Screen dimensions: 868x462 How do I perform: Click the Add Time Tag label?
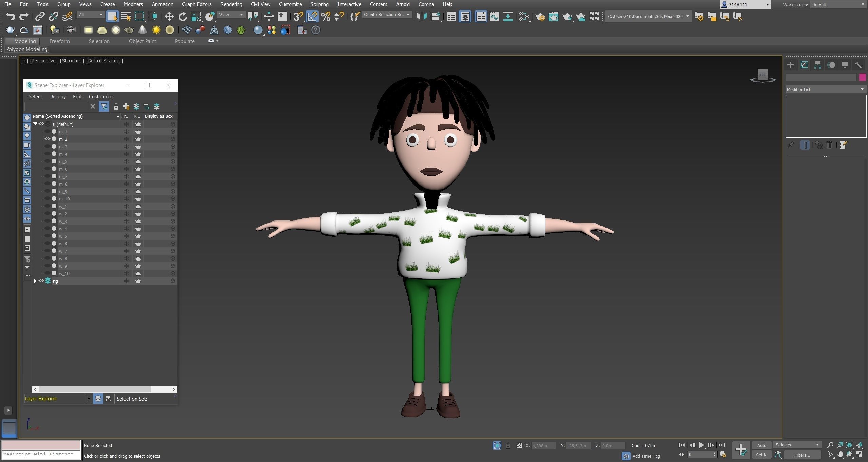(646, 456)
